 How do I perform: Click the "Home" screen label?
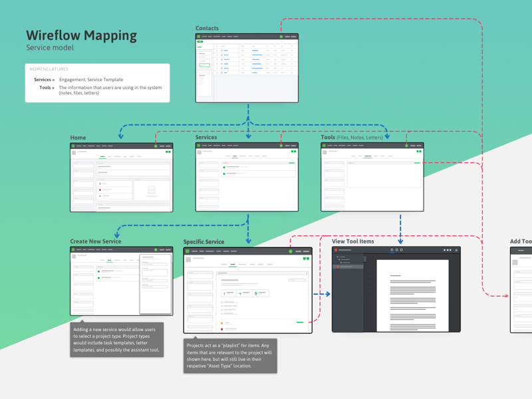pos(78,138)
